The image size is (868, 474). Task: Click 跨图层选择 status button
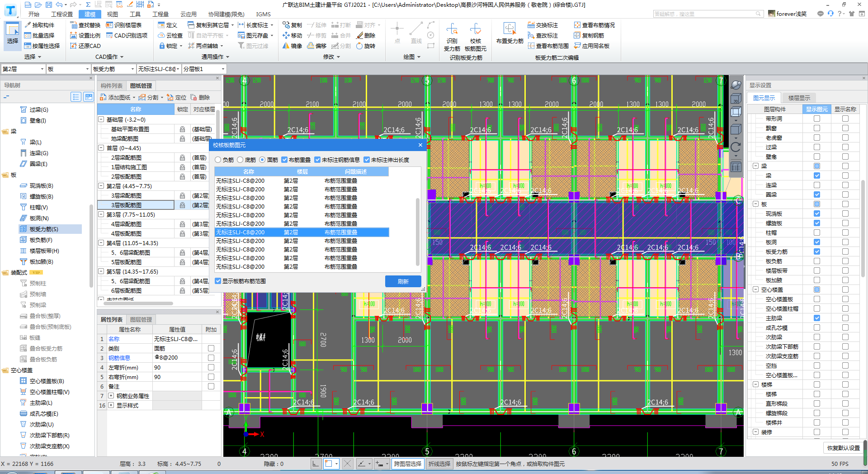pos(407,464)
